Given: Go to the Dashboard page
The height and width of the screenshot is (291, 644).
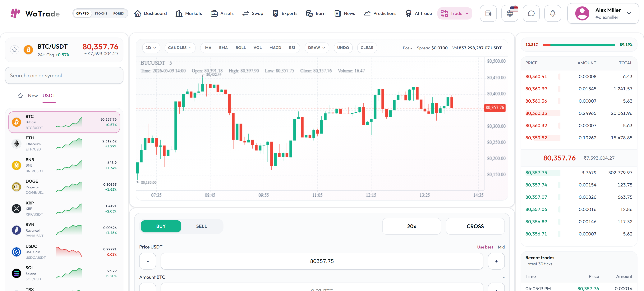Looking at the screenshot, I should tap(150, 13).
